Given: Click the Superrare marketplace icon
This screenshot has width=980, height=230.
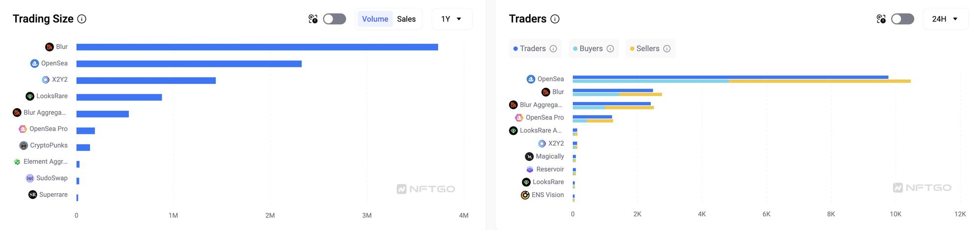Looking at the screenshot, I should (x=33, y=195).
